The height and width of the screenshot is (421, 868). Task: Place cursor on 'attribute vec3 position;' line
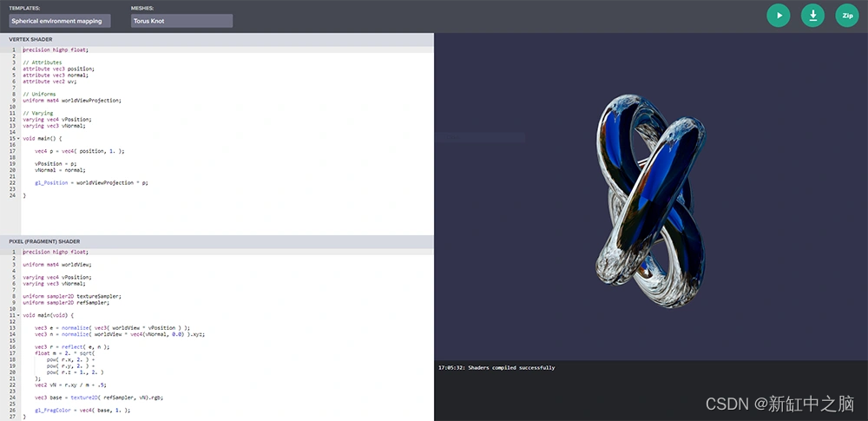pos(59,69)
